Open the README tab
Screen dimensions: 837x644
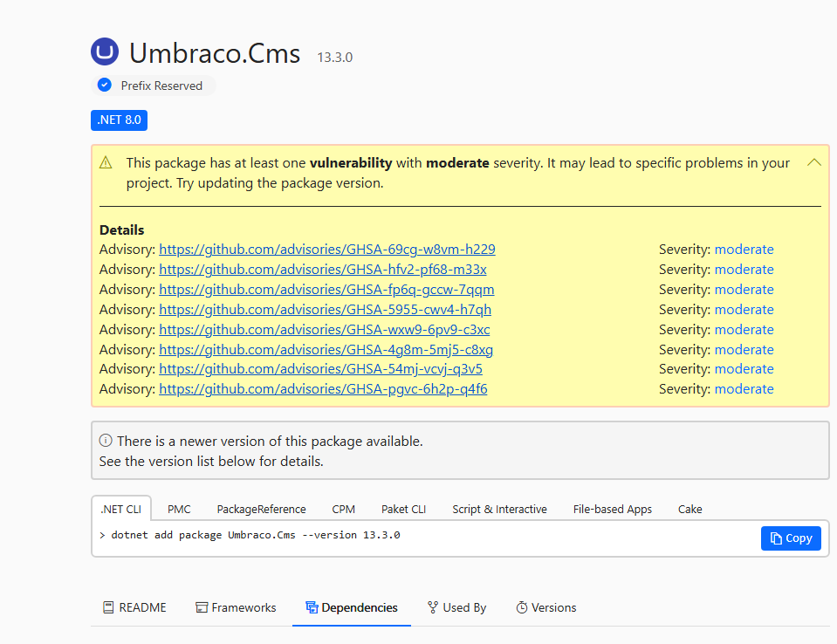tap(134, 607)
